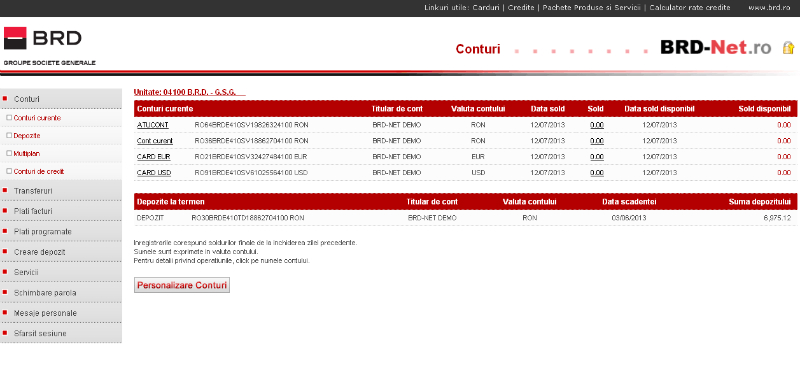Click the padlock icon next to BRD-Net.ro

point(788,48)
